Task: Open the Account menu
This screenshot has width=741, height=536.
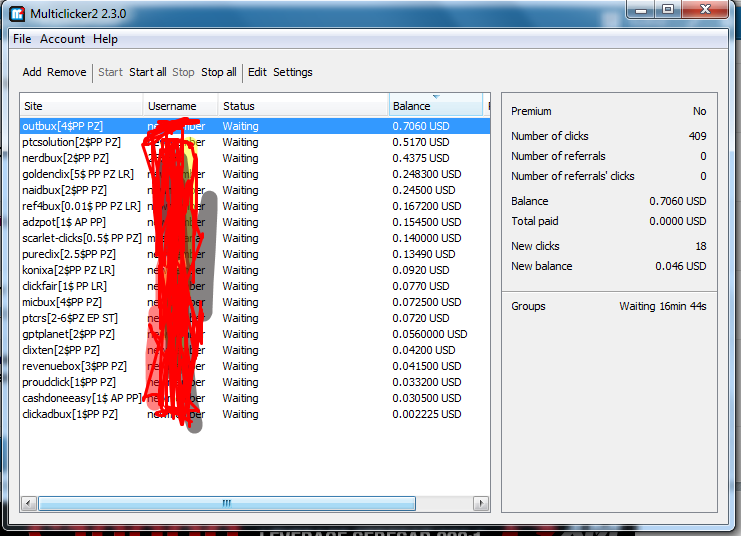Action: pyautogui.click(x=62, y=39)
